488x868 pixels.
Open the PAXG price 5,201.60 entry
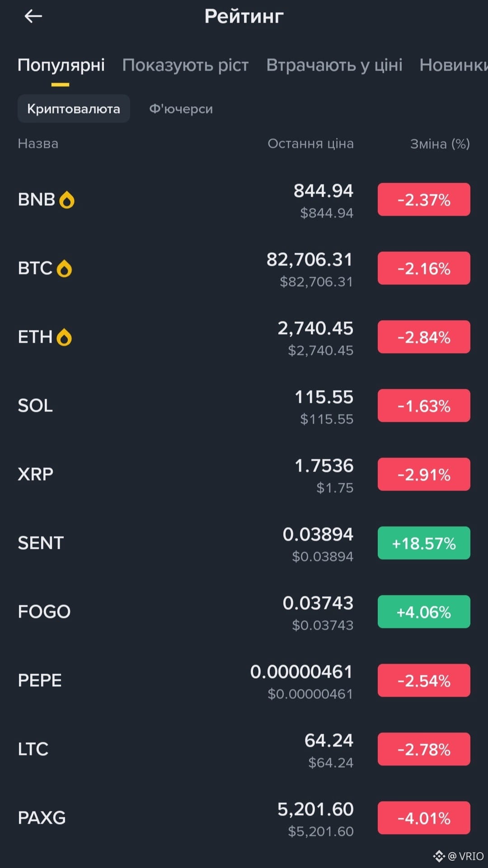[x=315, y=810]
